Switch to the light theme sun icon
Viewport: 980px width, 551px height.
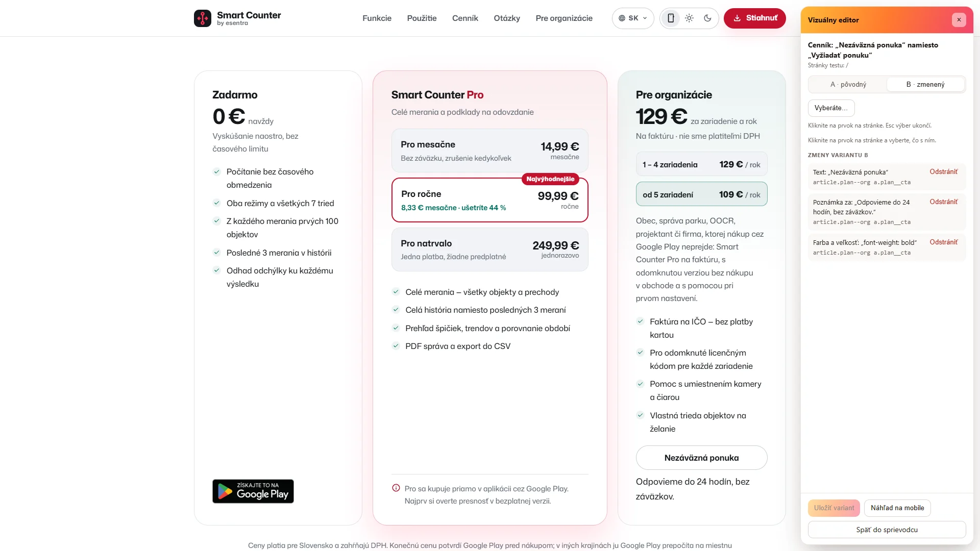point(689,18)
